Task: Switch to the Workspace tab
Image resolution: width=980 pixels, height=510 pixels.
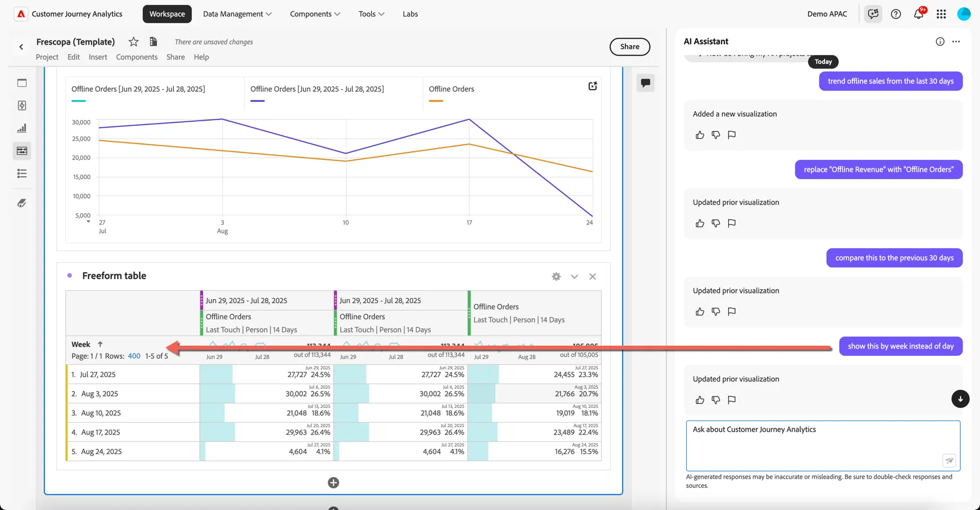Action: point(167,14)
